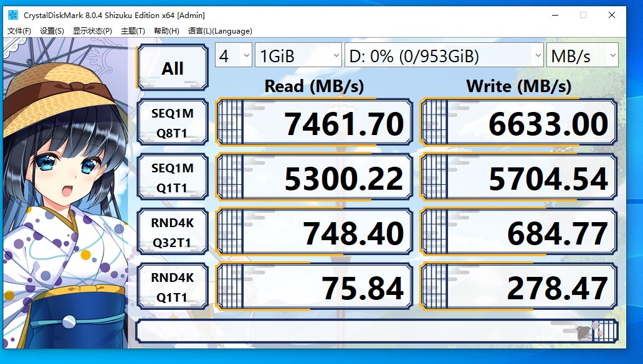Close the CrystalDiskMark window
This screenshot has width=643, height=364.
(x=612, y=15)
